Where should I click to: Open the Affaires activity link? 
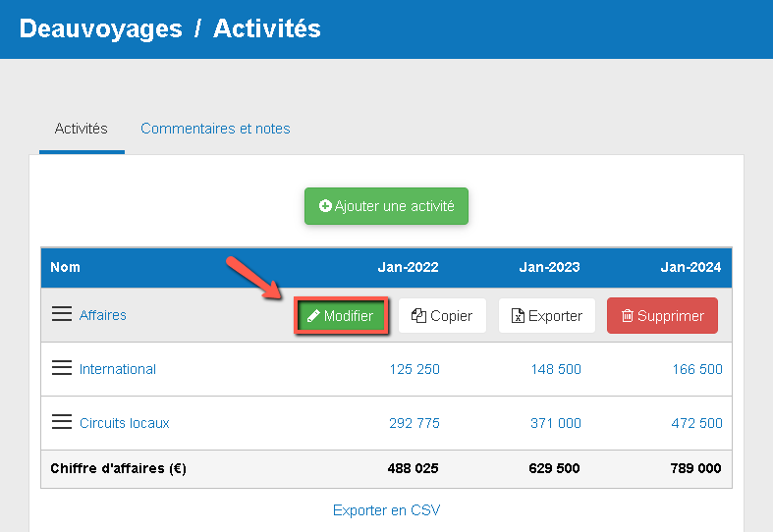[x=103, y=315]
